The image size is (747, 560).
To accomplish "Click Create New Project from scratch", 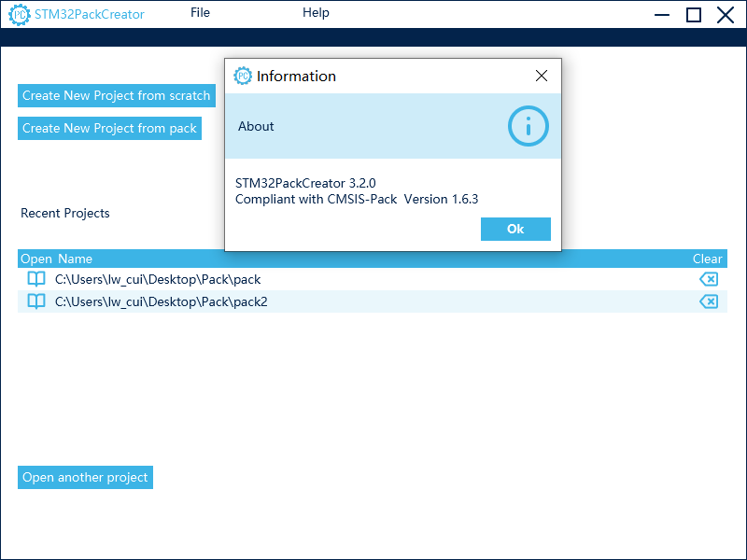I will click(x=116, y=96).
